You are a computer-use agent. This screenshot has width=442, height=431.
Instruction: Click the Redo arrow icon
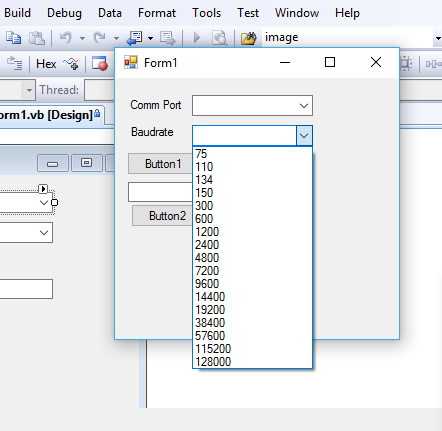(99, 37)
